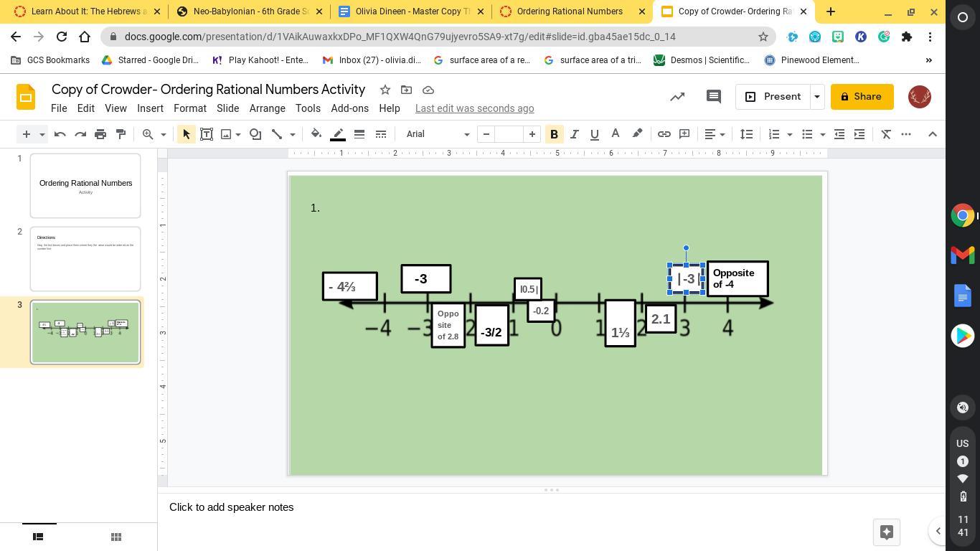Select the Text box tool

tap(207, 134)
